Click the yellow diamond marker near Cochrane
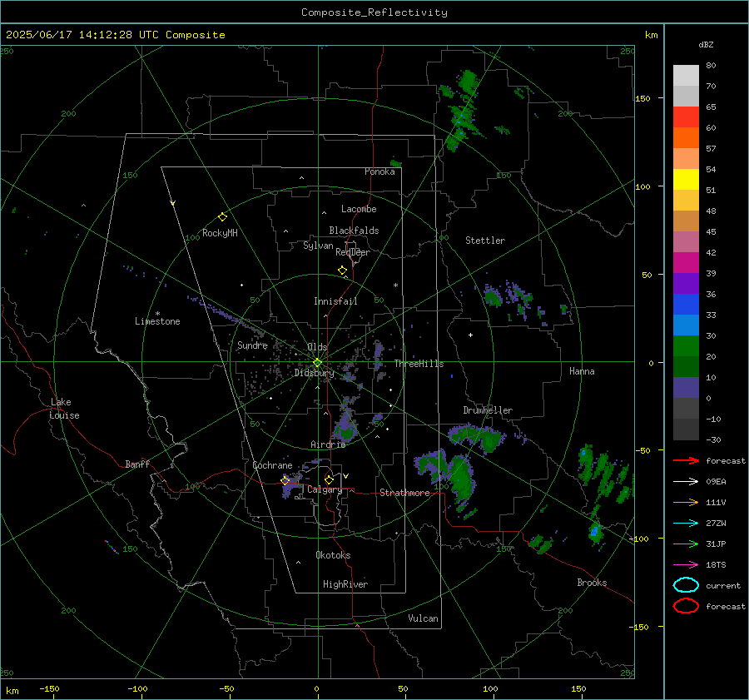Image resolution: width=749 pixels, height=700 pixels. click(x=285, y=480)
